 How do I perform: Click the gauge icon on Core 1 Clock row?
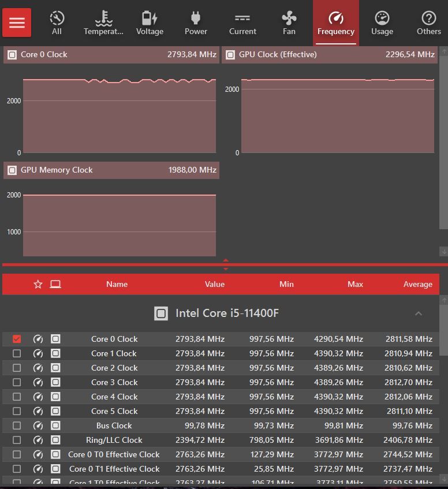point(38,353)
